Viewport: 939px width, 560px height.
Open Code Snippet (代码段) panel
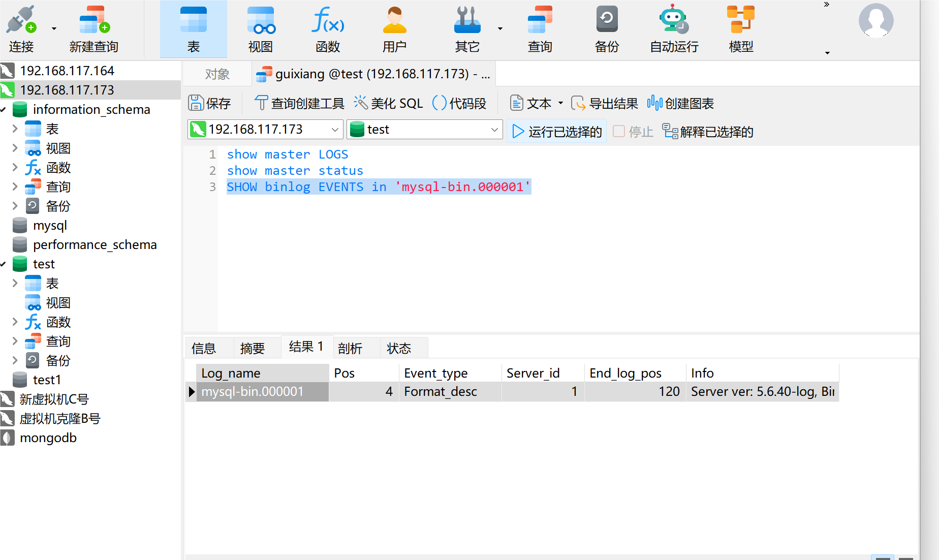459,103
